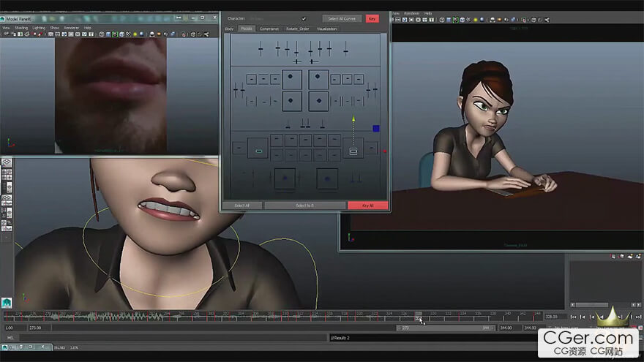Click green-highlighted icon in right panel toolbar
The image size is (644, 362).
pos(455,20)
